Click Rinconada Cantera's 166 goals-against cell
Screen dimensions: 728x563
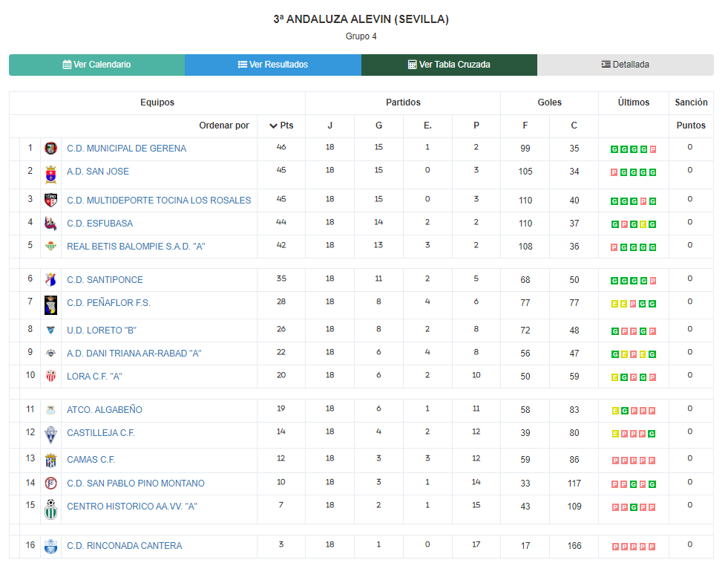point(574,546)
